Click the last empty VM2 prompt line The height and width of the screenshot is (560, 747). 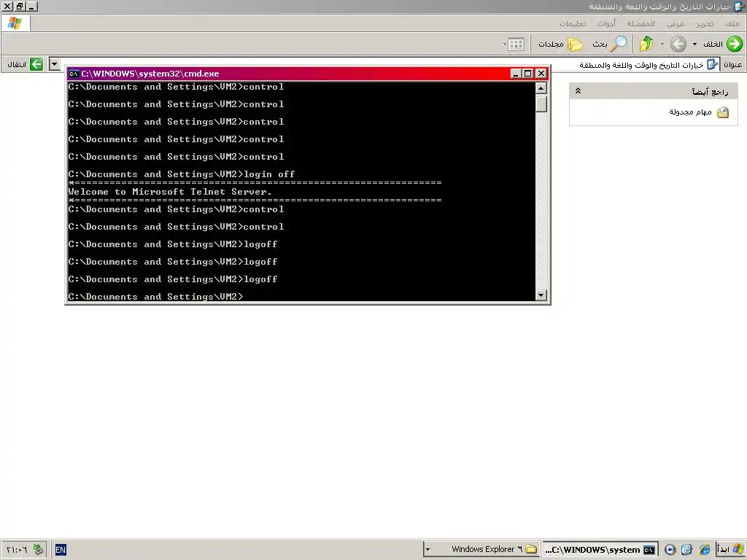click(155, 297)
